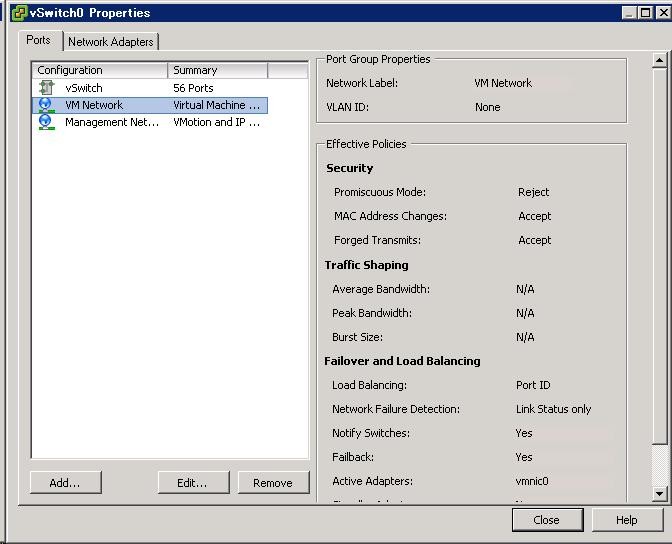Click the Promiscuous Mode value 'Reject'
Screen dimensions: 672x544
point(534,192)
